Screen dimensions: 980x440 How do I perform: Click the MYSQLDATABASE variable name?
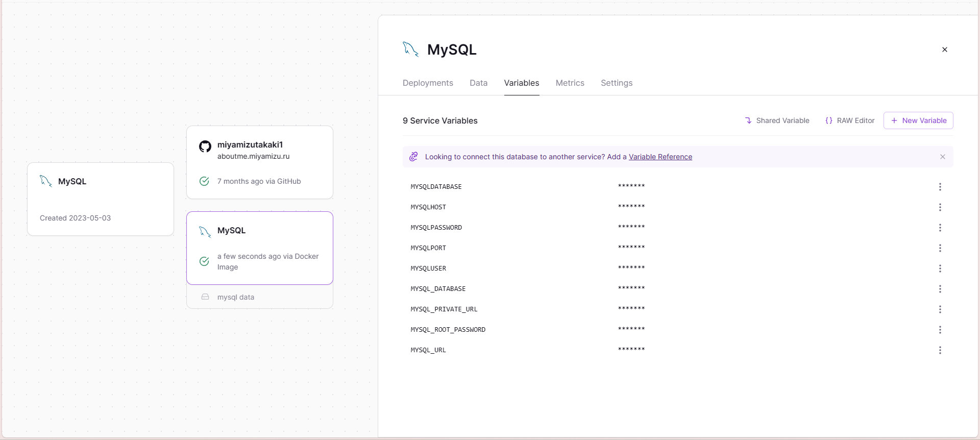coord(436,187)
